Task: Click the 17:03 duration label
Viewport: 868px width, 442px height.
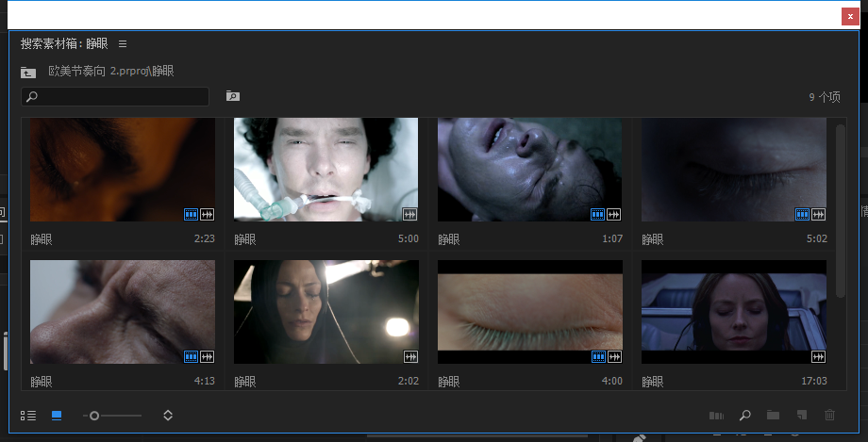Action: tap(813, 381)
